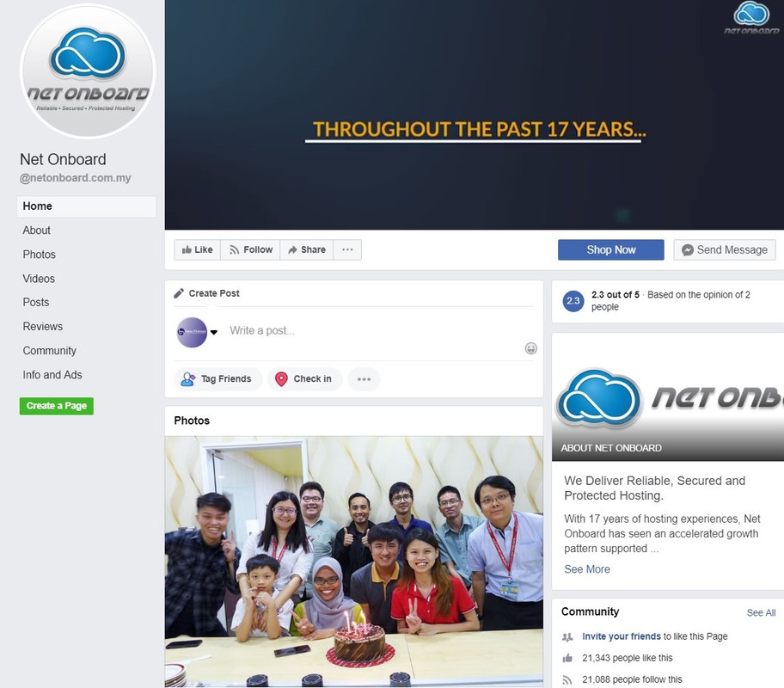The width and height of the screenshot is (784, 688).
Task: Open the Videos section
Action: click(x=39, y=278)
